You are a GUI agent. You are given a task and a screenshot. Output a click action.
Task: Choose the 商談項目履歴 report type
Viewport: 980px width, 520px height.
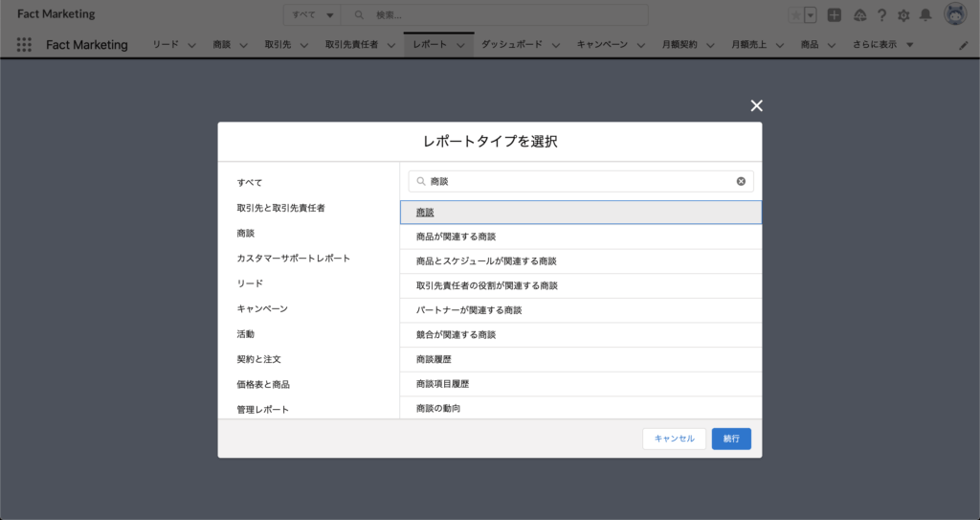point(581,384)
